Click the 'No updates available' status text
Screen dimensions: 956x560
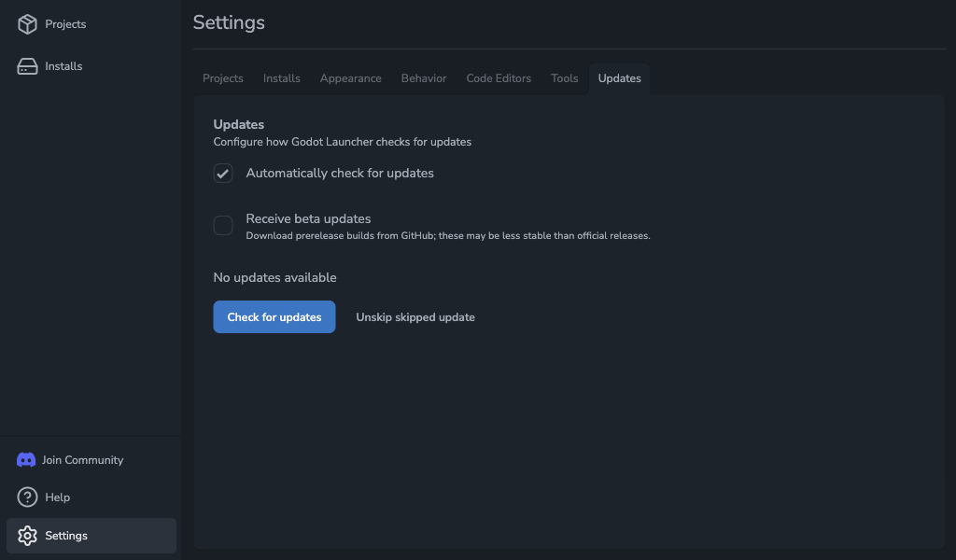pyautogui.click(x=275, y=278)
